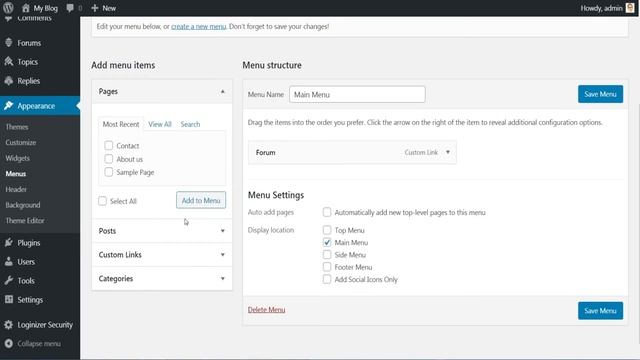Click the Menu Name input field
The image size is (640, 360).
(357, 94)
